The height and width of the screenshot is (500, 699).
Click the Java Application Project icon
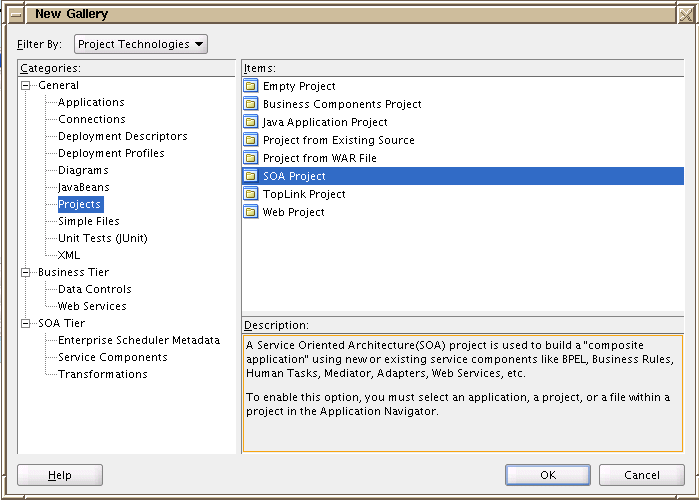[251, 122]
